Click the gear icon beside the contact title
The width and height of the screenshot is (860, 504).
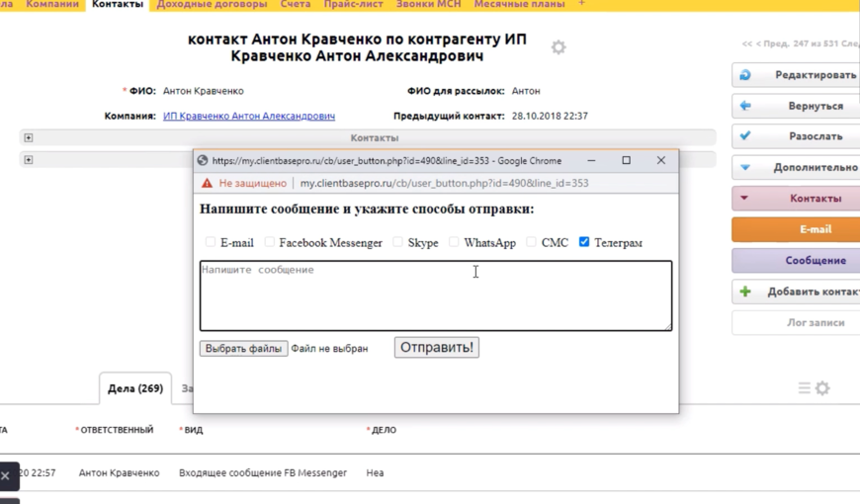tap(559, 47)
